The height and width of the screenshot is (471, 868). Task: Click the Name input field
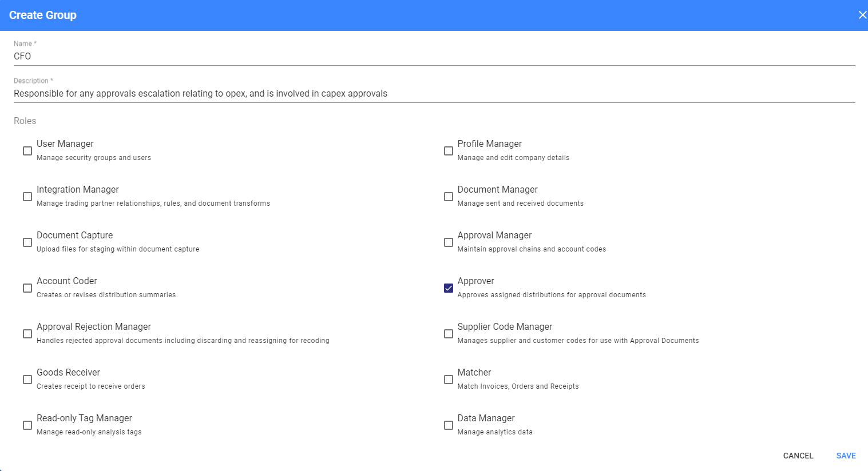(434, 56)
